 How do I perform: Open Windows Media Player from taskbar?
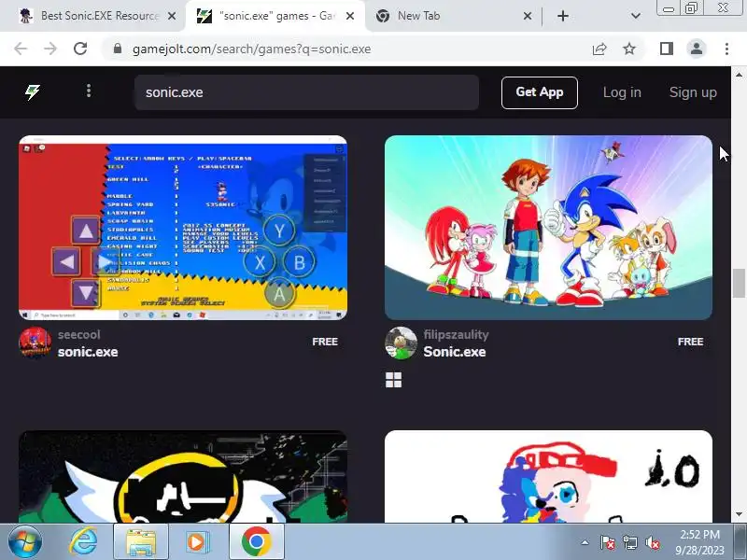pyautogui.click(x=196, y=542)
